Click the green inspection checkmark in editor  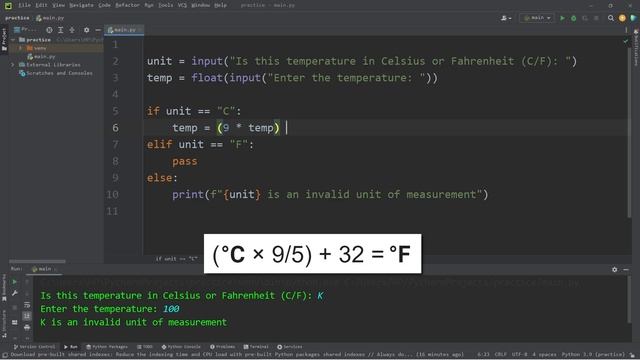[626, 42]
